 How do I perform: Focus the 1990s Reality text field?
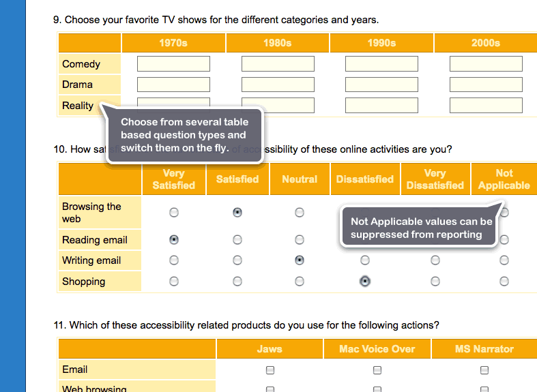pos(381,106)
